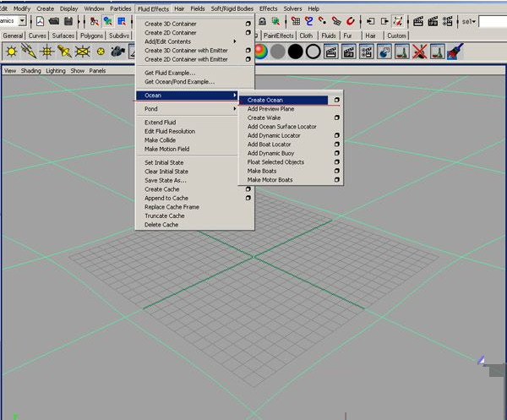Select Make Collide menu entry

pyautogui.click(x=160, y=140)
